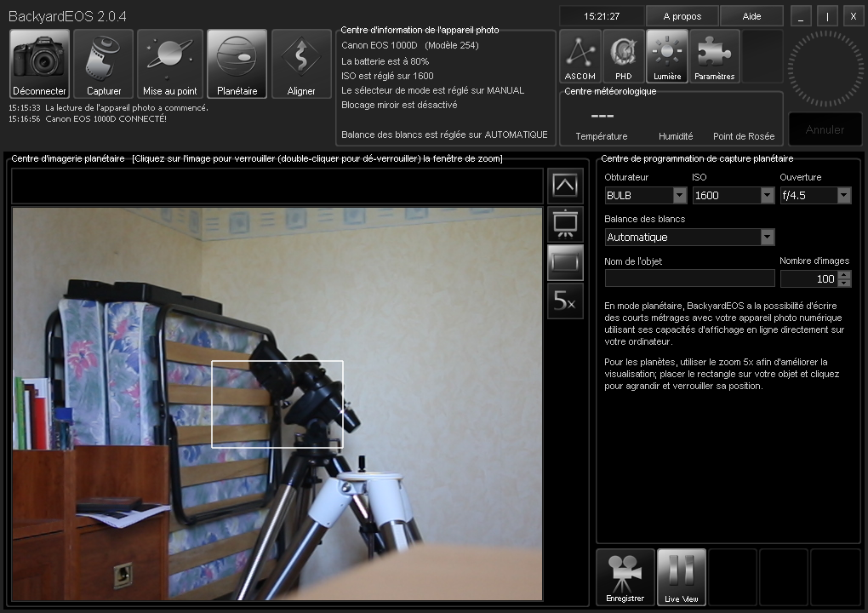
Task: Click the Point de Rosée label
Action: click(x=744, y=136)
